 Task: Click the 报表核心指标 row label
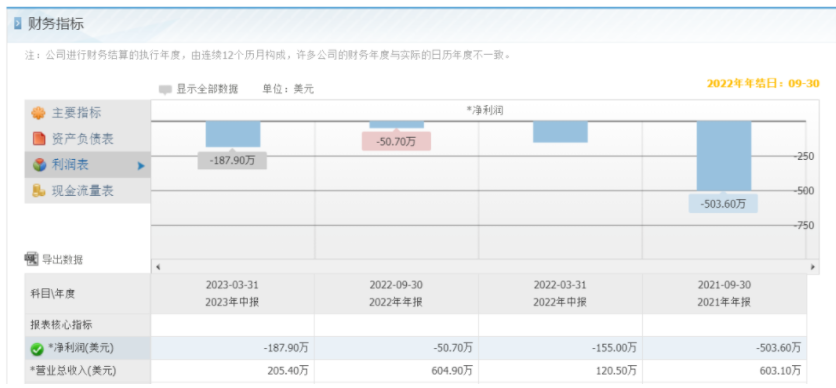point(62,324)
